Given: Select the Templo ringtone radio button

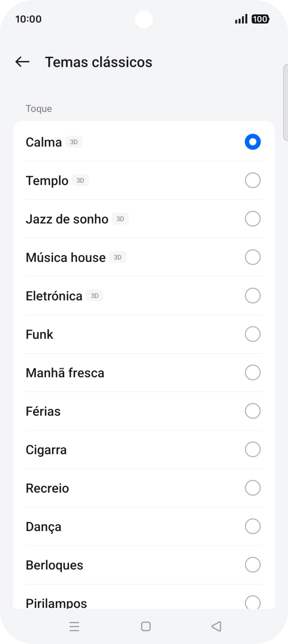Looking at the screenshot, I should click(x=253, y=180).
